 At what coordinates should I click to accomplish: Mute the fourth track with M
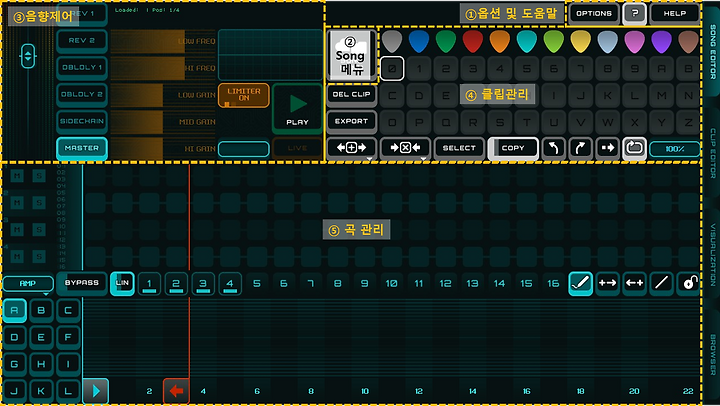click(x=17, y=256)
